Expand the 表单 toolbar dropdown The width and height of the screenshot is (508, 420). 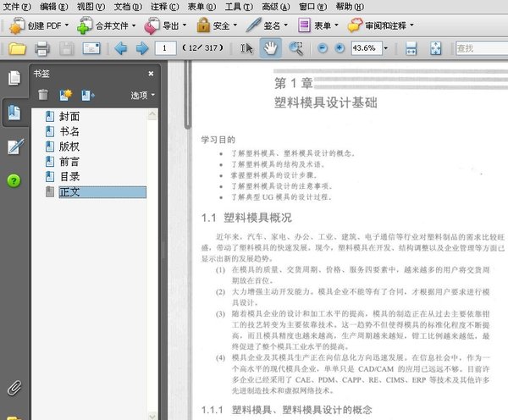[336, 25]
